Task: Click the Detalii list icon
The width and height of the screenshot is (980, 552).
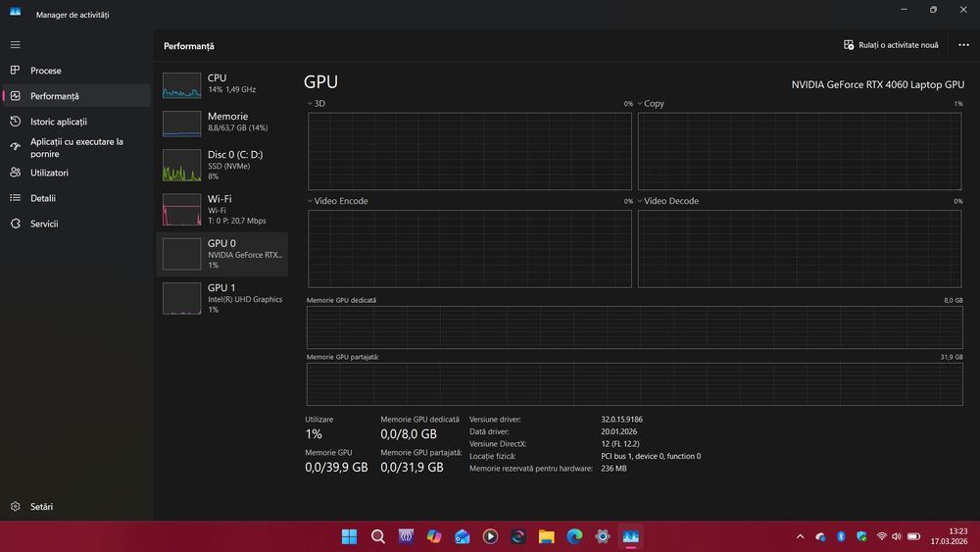Action: [15, 198]
